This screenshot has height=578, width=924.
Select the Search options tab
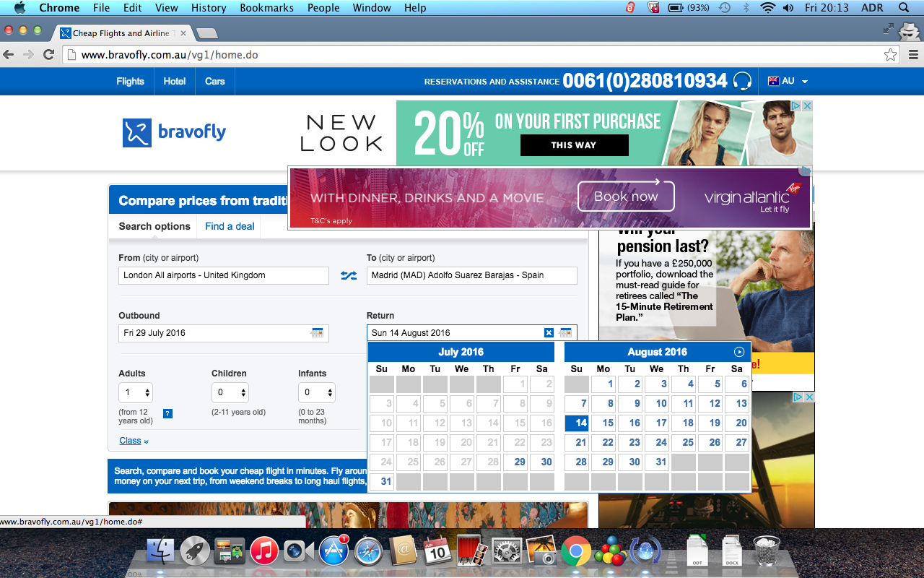click(x=154, y=226)
